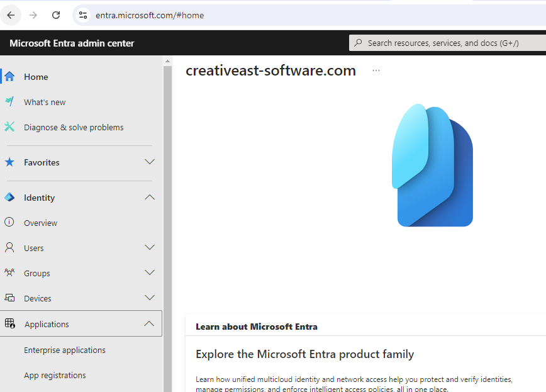Click the Home house icon in sidebar
Viewport: 546px width, 392px height.
coord(9,77)
